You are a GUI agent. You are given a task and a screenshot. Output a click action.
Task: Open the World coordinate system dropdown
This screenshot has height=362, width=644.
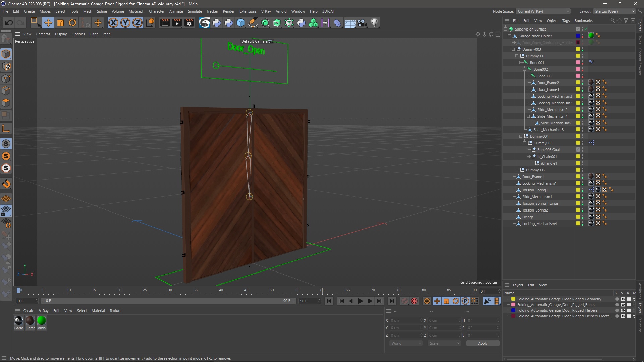406,343
